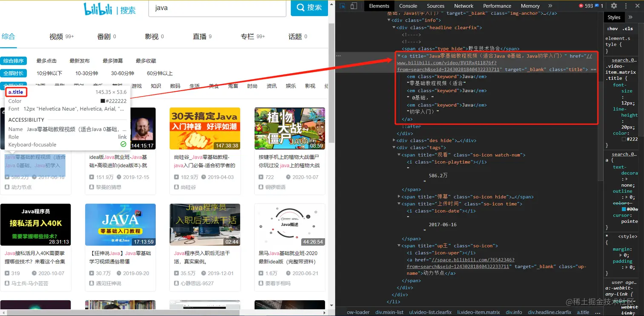644x316 pixels.
Task: Collapse the 上传时间 span node
Action: (399, 204)
